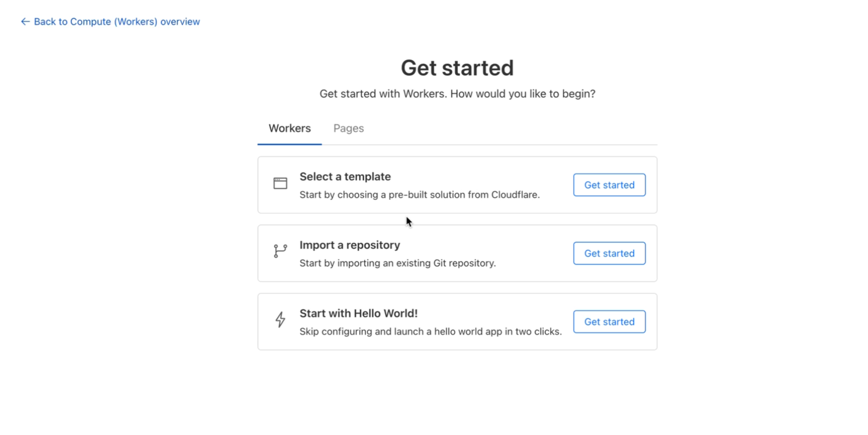
Task: Click the Git branch repository icon
Action: pyautogui.click(x=280, y=251)
